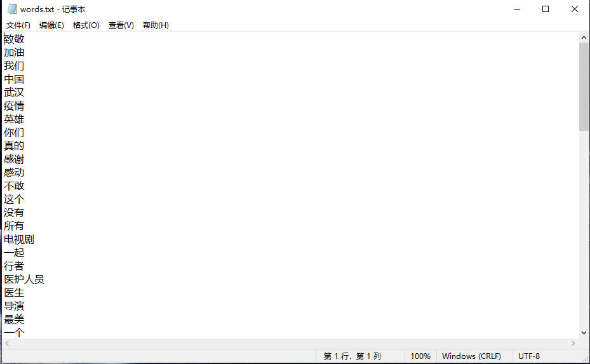Image resolution: width=590 pixels, height=364 pixels.
Task: Click the line 最美
Action: point(14,319)
